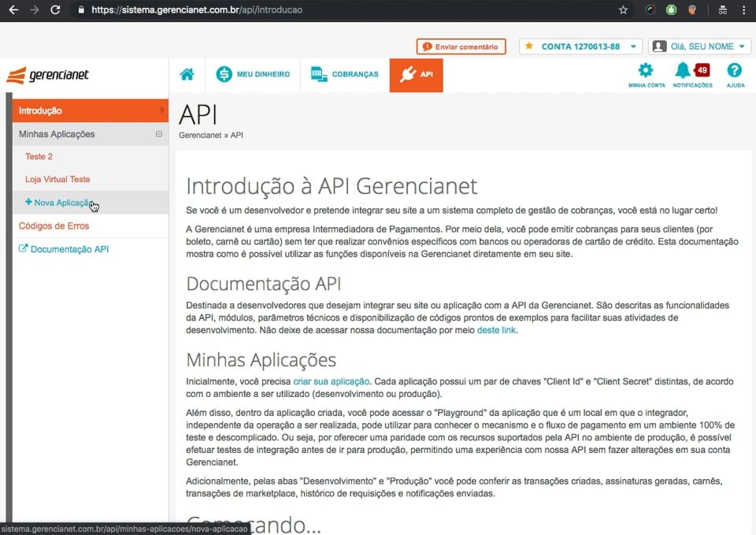The width and height of the screenshot is (756, 535).
Task: Open Olá, SEU NOME dropdown
Action: (x=699, y=46)
